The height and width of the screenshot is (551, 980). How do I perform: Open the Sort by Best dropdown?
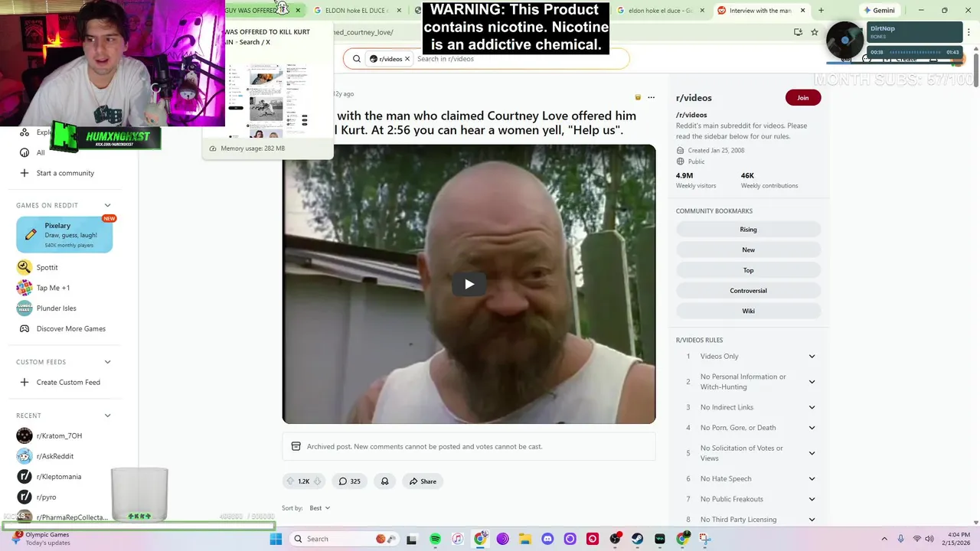point(319,508)
